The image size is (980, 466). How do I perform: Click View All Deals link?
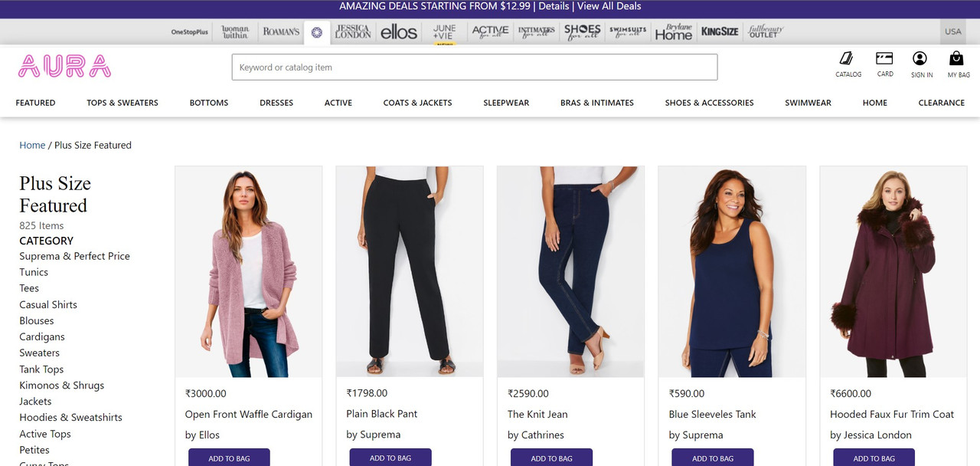pyautogui.click(x=609, y=6)
